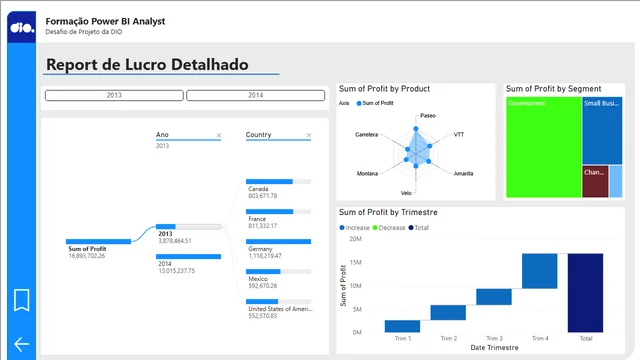Select the 2014 slicer button

click(256, 95)
